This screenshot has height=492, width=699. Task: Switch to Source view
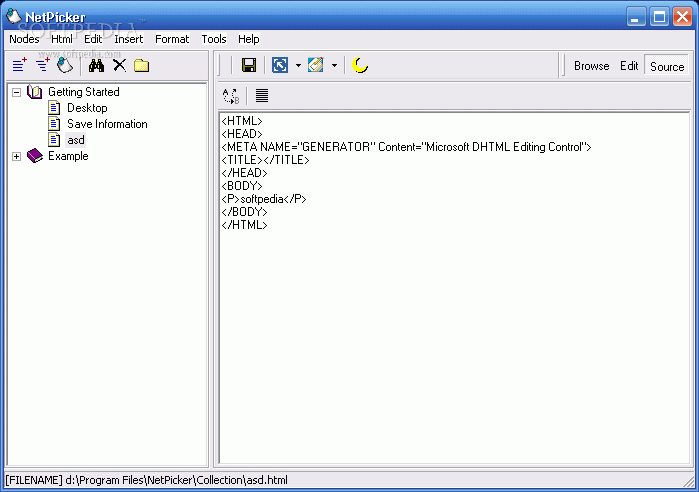(667, 66)
